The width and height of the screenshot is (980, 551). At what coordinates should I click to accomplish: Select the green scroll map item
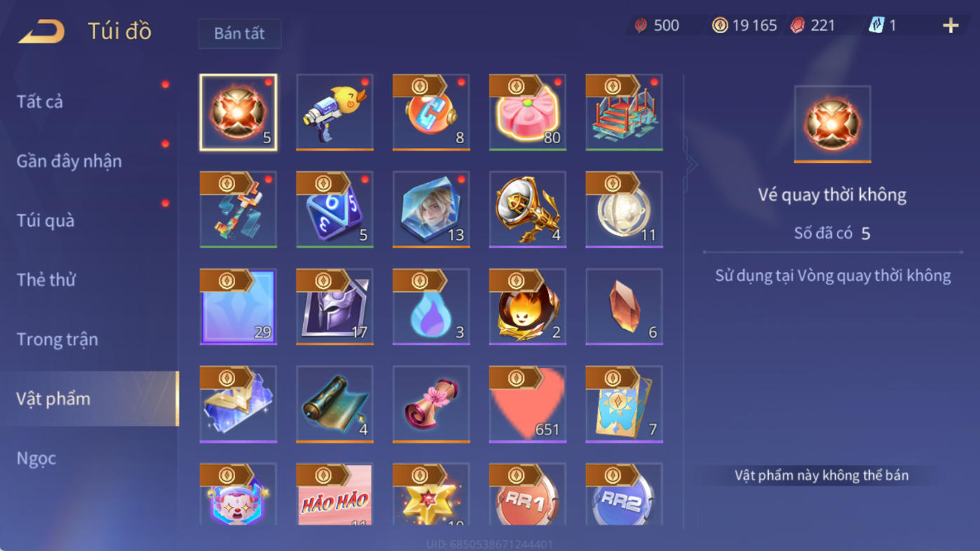coord(335,404)
